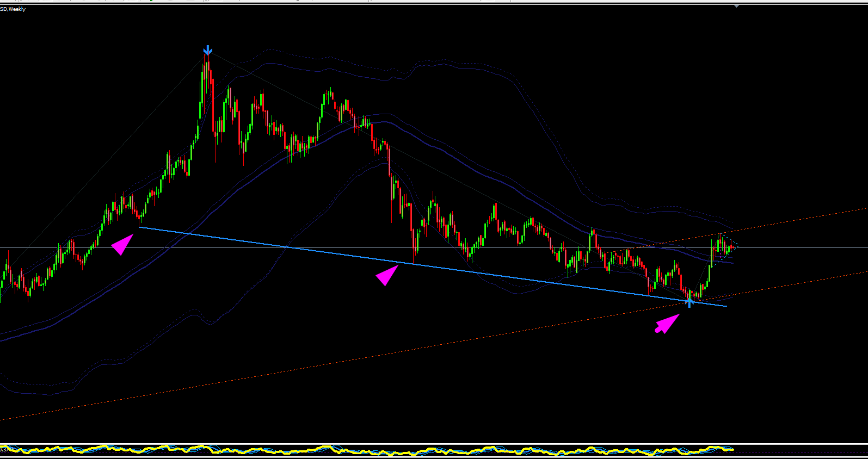Click the chart shift triangle marker at top

coord(736,6)
